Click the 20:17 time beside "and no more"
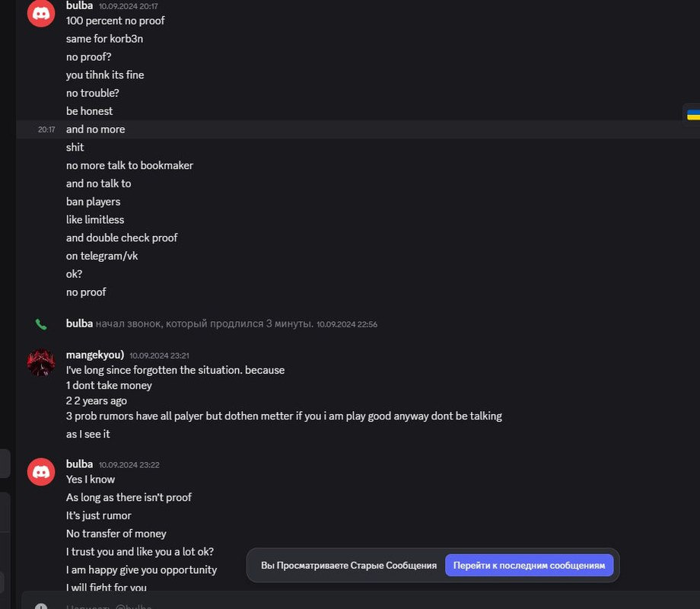The width and height of the screenshot is (700, 609). [46, 129]
